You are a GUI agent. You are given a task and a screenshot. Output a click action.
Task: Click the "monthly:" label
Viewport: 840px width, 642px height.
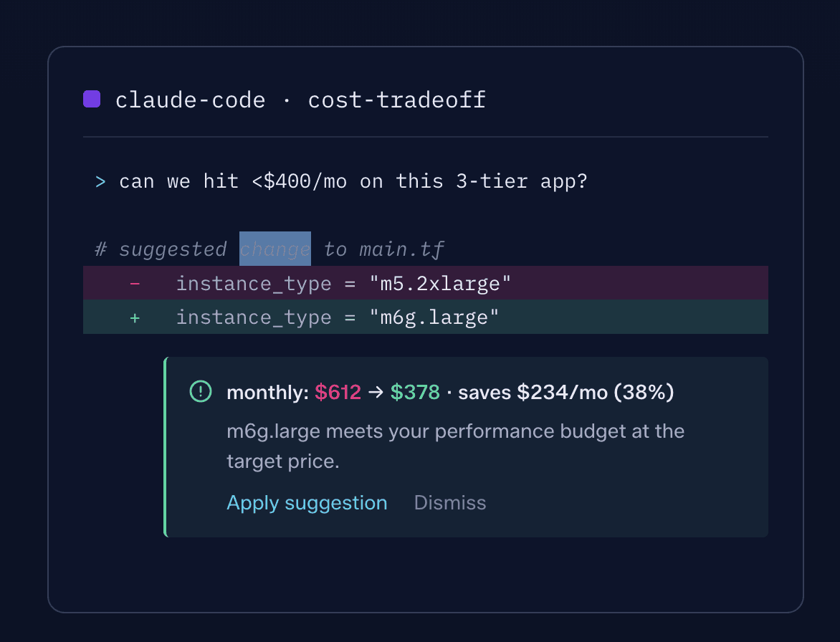pyautogui.click(x=268, y=393)
